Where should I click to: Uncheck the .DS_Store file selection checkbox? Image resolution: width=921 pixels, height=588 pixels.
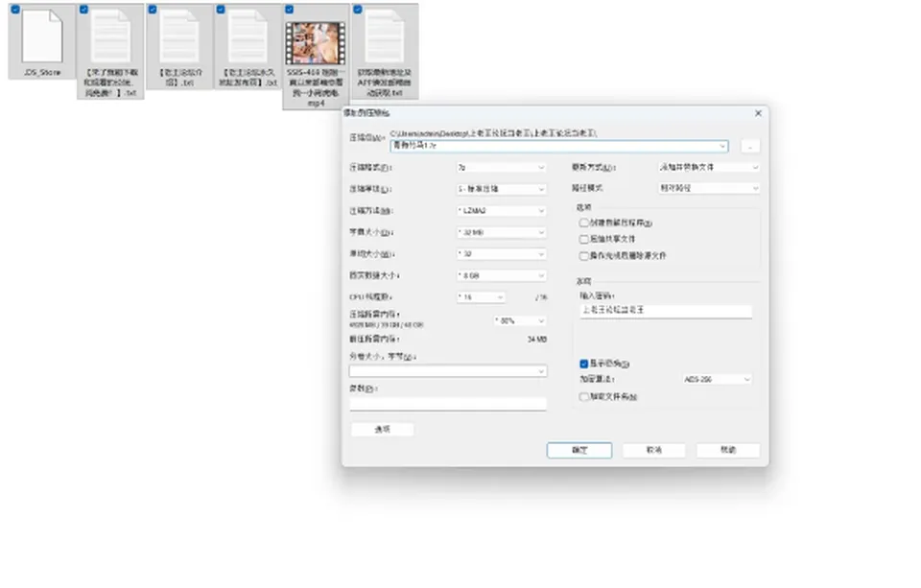coord(15,10)
